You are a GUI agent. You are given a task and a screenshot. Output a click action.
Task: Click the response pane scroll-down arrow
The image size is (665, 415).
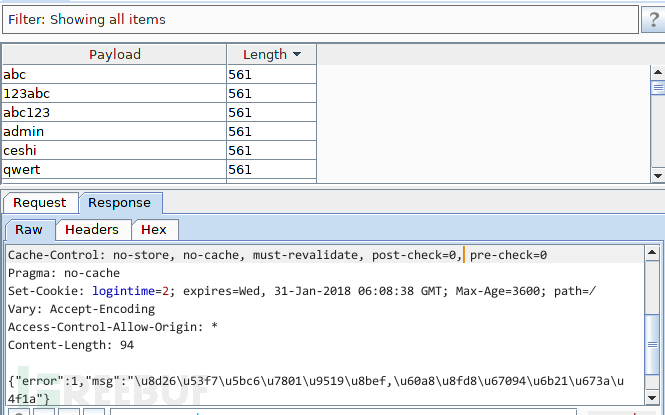(x=652, y=398)
